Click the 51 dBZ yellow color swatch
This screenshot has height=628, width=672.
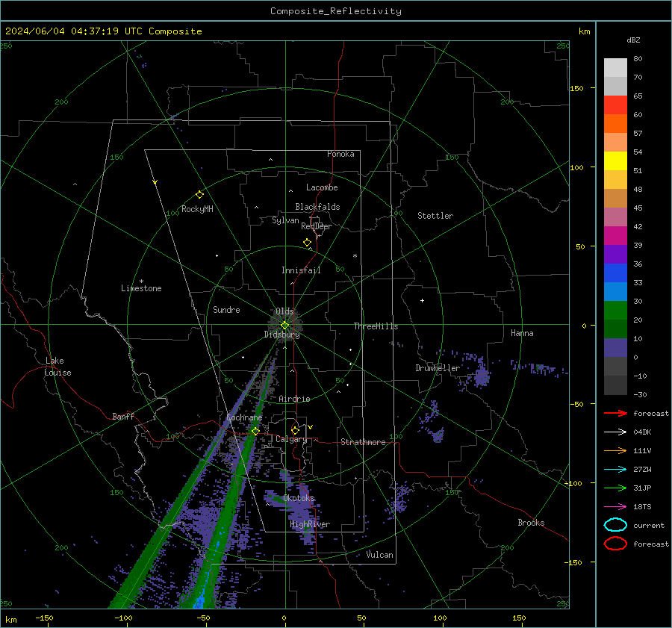tap(615, 161)
